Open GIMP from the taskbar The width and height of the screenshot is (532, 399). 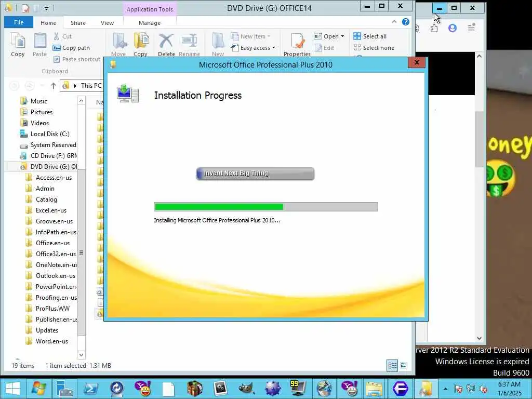click(x=247, y=389)
